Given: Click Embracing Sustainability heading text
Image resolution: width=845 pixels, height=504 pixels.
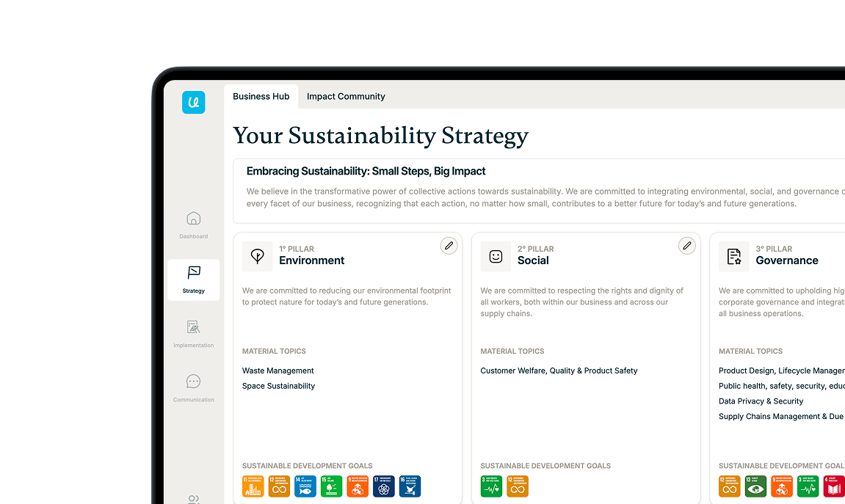Looking at the screenshot, I should [366, 171].
